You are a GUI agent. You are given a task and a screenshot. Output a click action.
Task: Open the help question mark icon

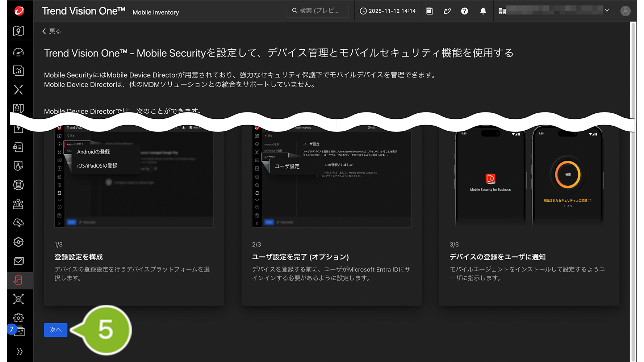464,11
